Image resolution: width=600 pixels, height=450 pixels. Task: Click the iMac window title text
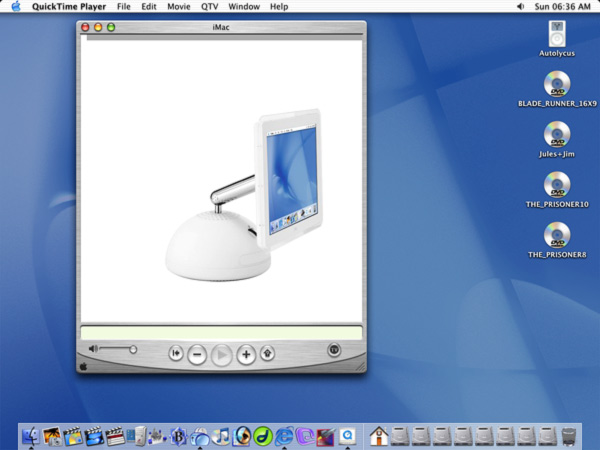click(221, 27)
